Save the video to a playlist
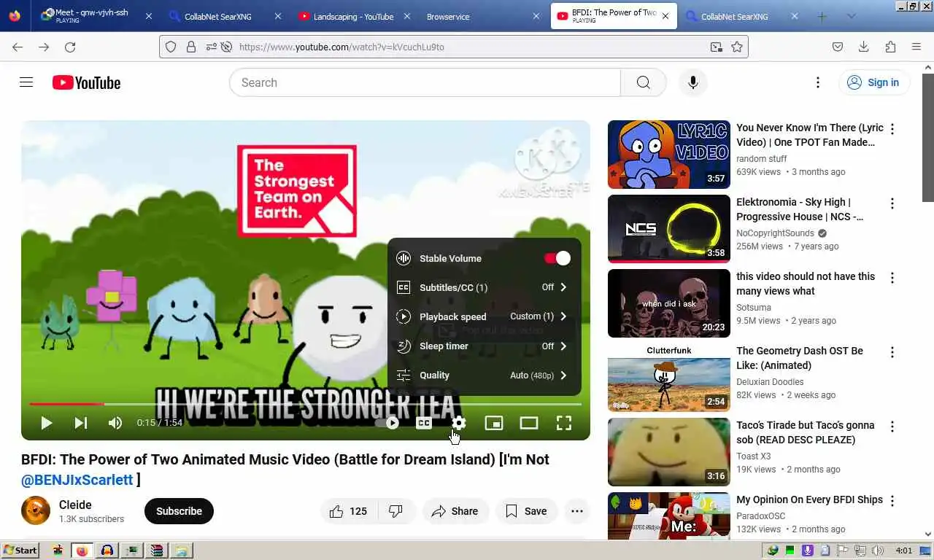 (x=526, y=511)
